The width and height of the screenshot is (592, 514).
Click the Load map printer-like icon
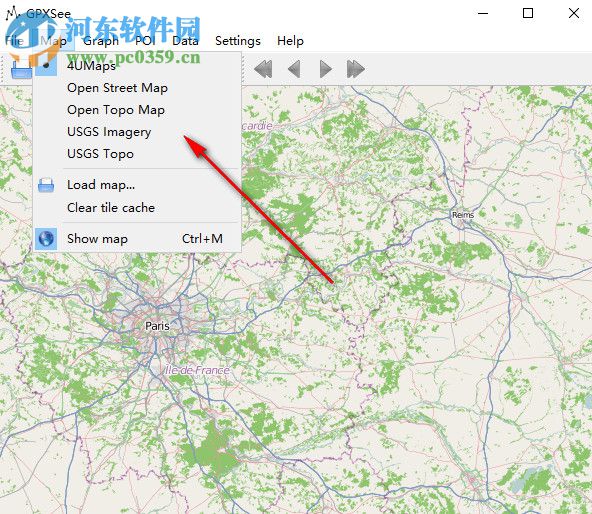point(46,185)
